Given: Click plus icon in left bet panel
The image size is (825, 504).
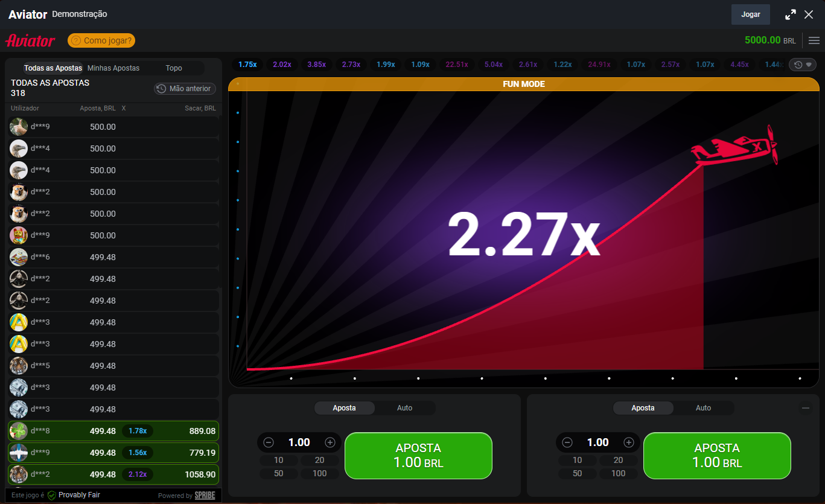Looking at the screenshot, I should click(x=330, y=442).
